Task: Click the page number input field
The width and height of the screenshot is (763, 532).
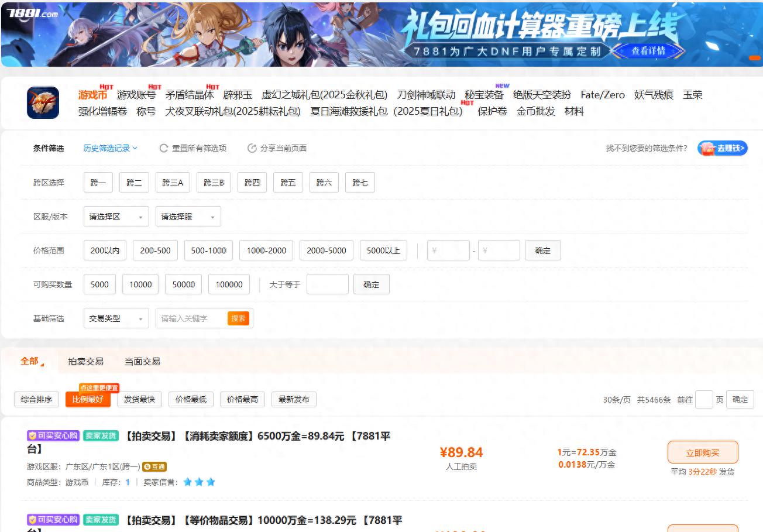Action: [704, 399]
